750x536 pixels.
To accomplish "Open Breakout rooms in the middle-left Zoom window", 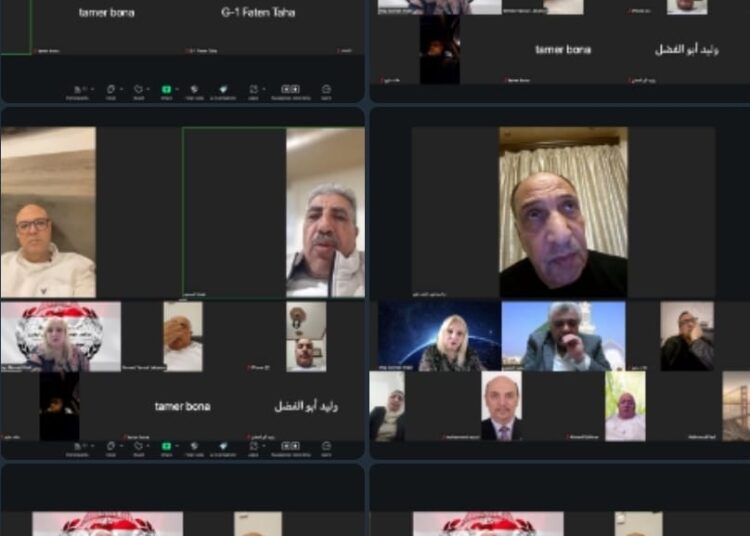I will [x=290, y=449].
